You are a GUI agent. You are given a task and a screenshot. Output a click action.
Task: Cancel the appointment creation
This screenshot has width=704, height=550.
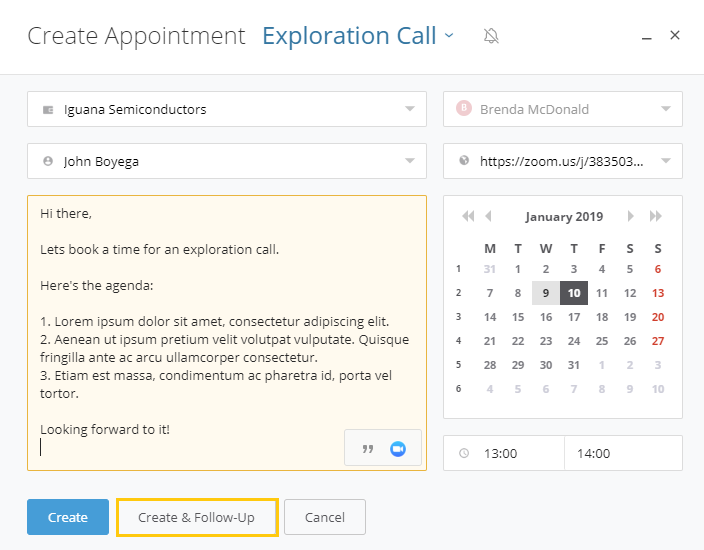[325, 517]
